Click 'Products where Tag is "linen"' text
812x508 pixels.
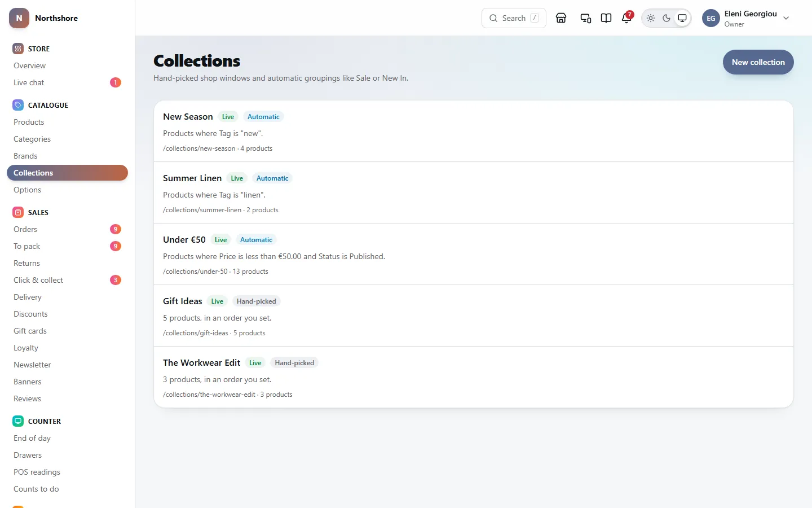[x=214, y=195]
